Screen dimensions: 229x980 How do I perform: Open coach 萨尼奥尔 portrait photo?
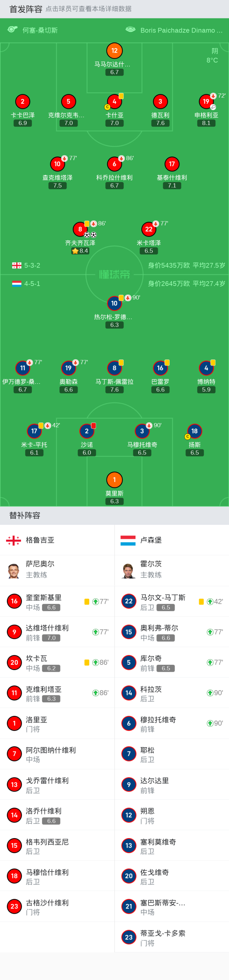pyautogui.click(x=14, y=571)
